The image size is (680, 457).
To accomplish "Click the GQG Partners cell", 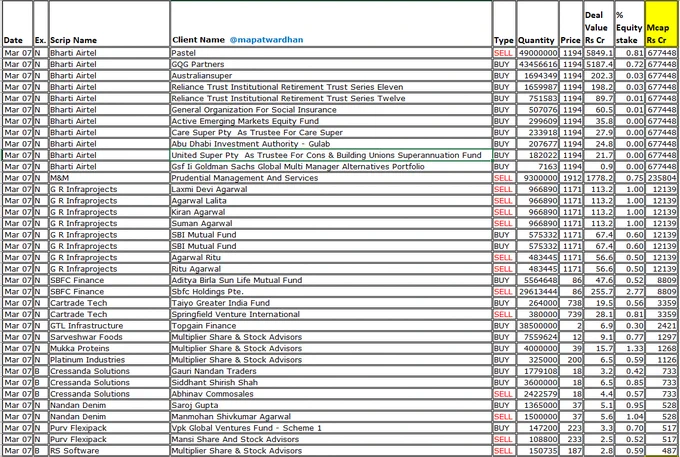I will 331,64.
